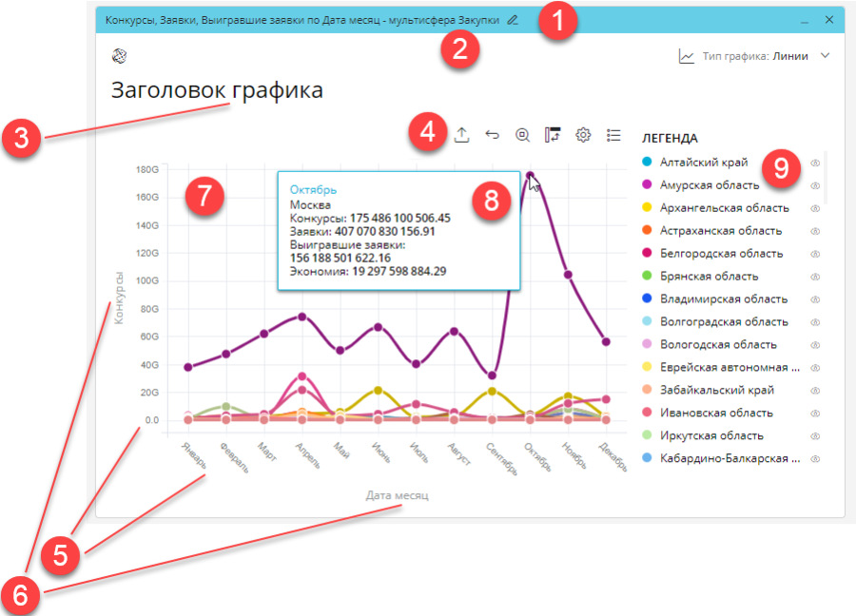Open the Тип графика dropdown
The image size is (856, 616).
(754, 56)
